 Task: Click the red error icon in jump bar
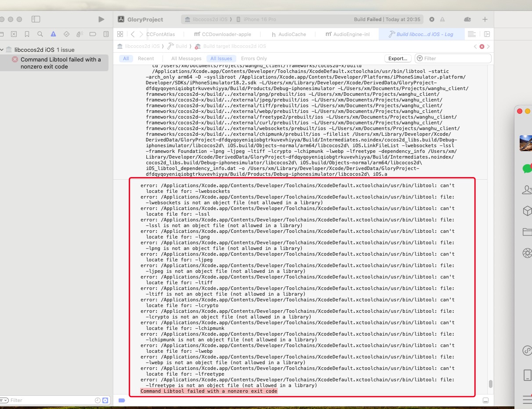pyautogui.click(x=482, y=46)
